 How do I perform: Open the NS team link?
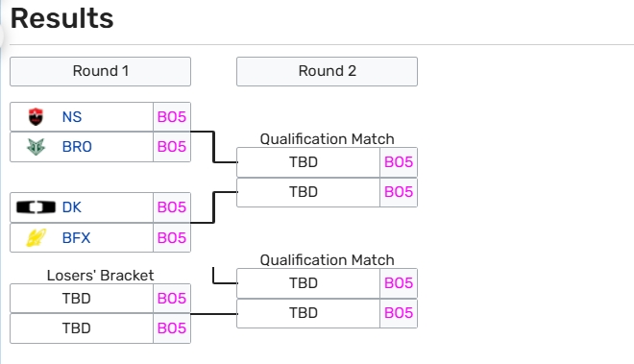[72, 117]
